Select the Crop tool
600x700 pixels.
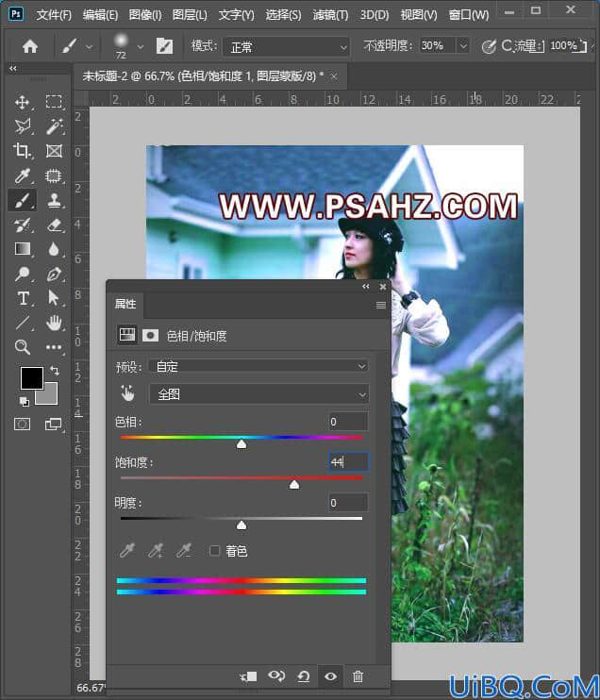(x=23, y=151)
